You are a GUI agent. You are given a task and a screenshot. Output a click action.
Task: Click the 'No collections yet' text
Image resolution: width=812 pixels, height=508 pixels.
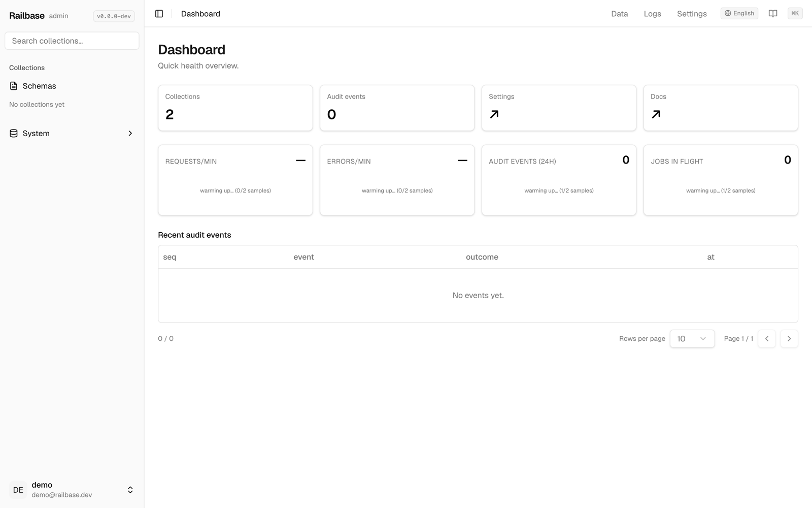coord(37,104)
